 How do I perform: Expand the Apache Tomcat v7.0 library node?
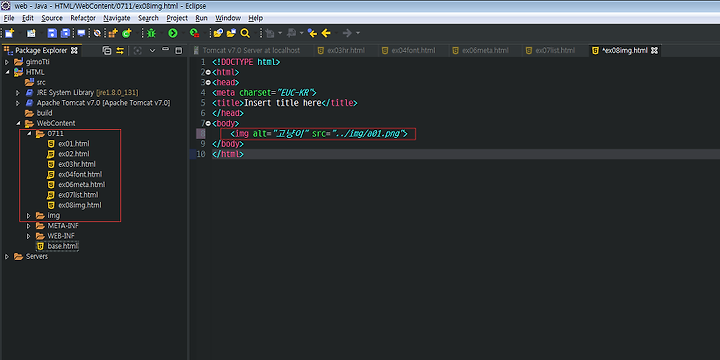click(18, 103)
